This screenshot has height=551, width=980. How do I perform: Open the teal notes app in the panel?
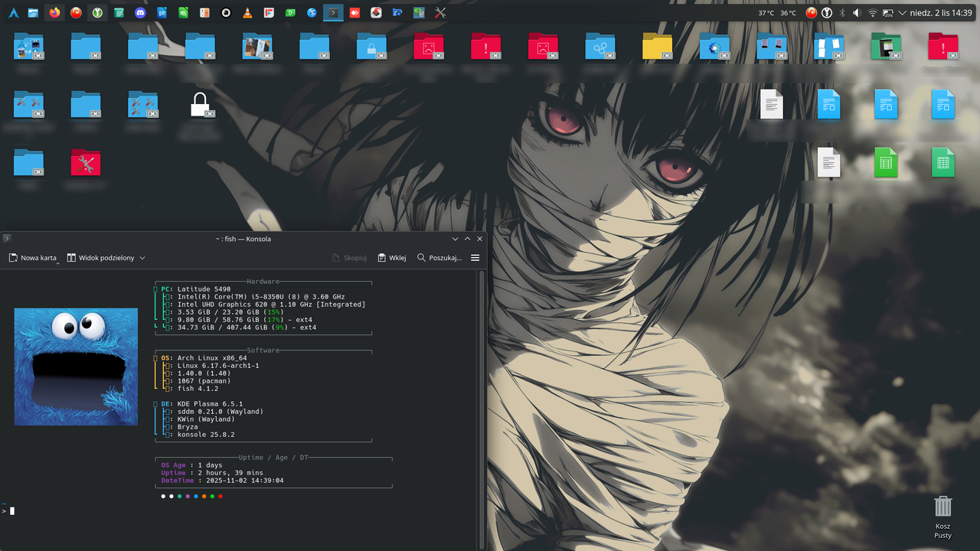coord(119,13)
